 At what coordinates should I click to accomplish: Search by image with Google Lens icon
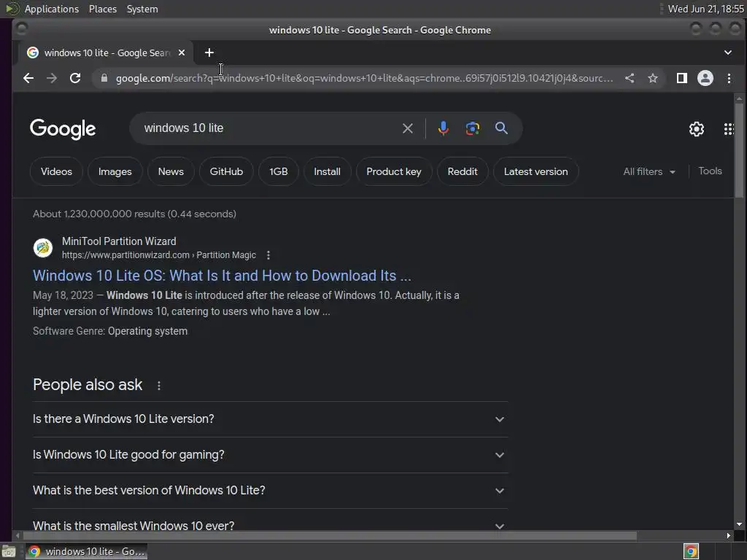[472, 128]
